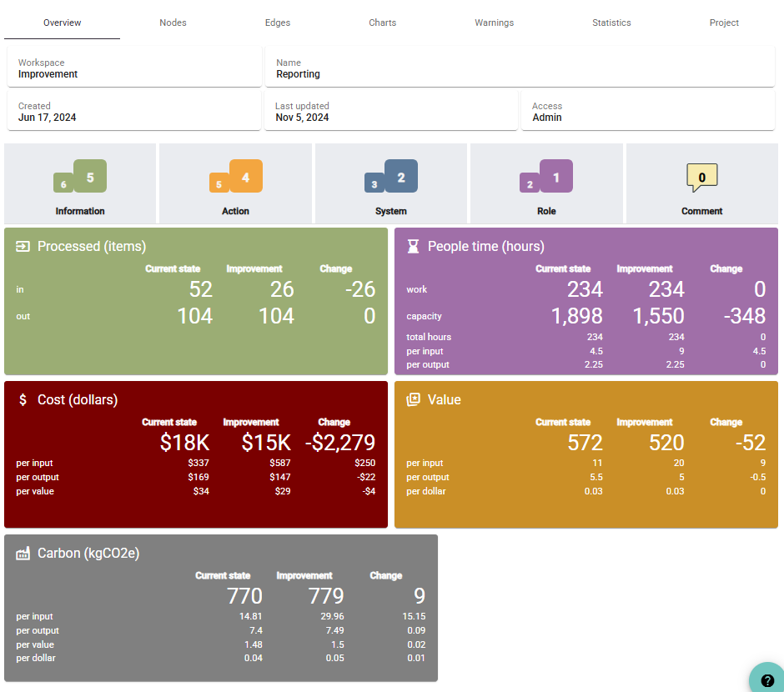The height and width of the screenshot is (692, 784).
Task: Click Value change -52
Action: point(751,443)
